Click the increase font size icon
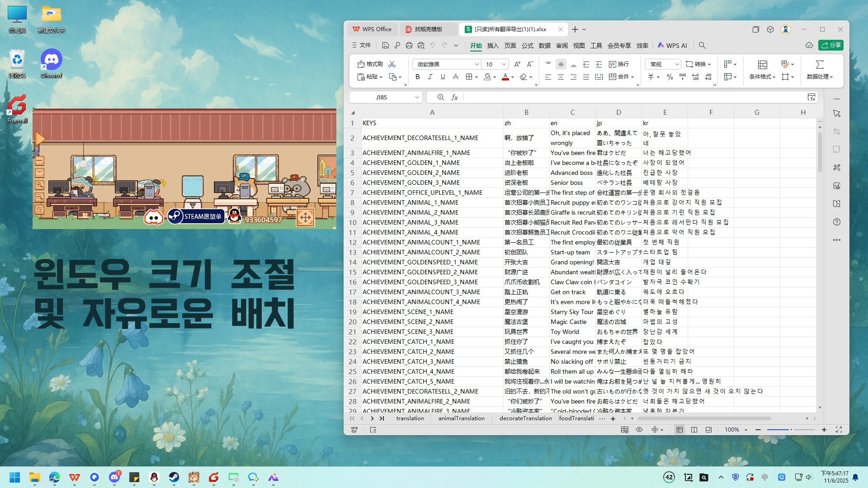The width and height of the screenshot is (868, 488). click(x=517, y=64)
